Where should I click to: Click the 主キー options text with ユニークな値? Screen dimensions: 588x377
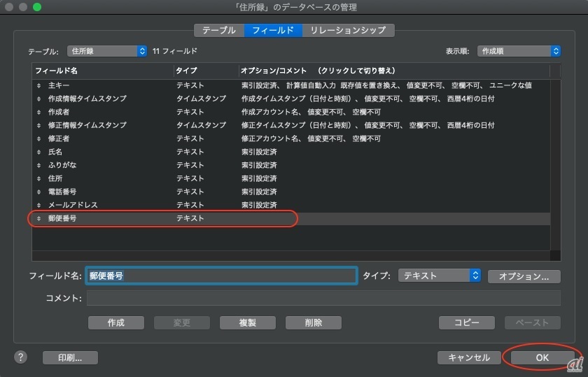(386, 86)
